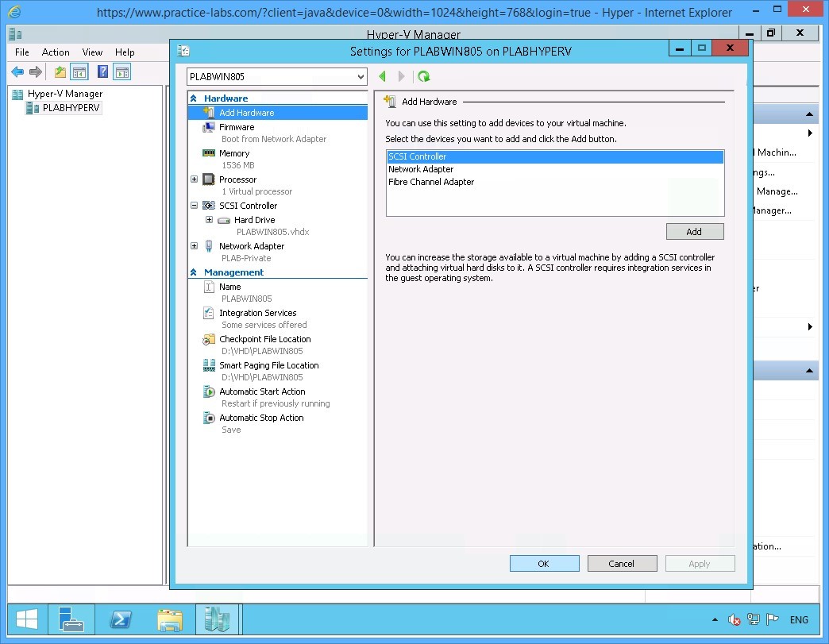Open the Action Center flag in system tray
Screen dimensions: 829x644
(x=771, y=619)
